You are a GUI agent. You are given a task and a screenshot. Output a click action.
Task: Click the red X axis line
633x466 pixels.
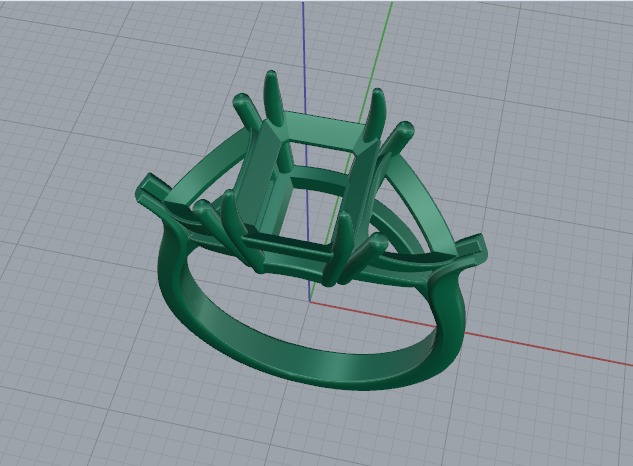coord(545,348)
